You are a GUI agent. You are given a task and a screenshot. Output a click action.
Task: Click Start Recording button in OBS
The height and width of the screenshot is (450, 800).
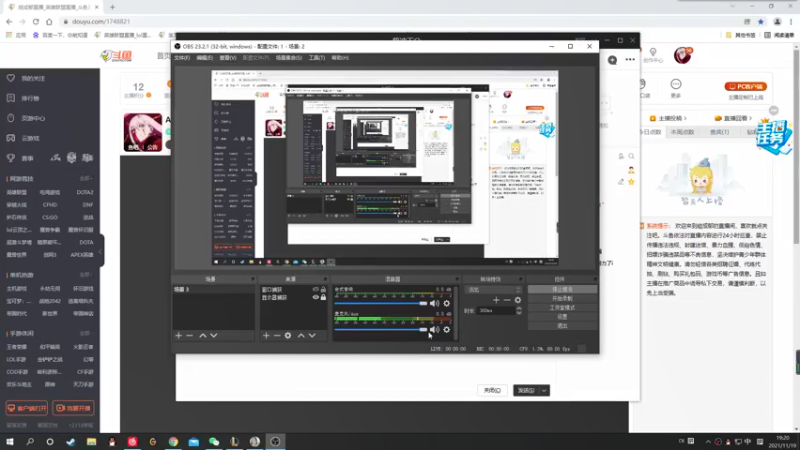(x=562, y=298)
